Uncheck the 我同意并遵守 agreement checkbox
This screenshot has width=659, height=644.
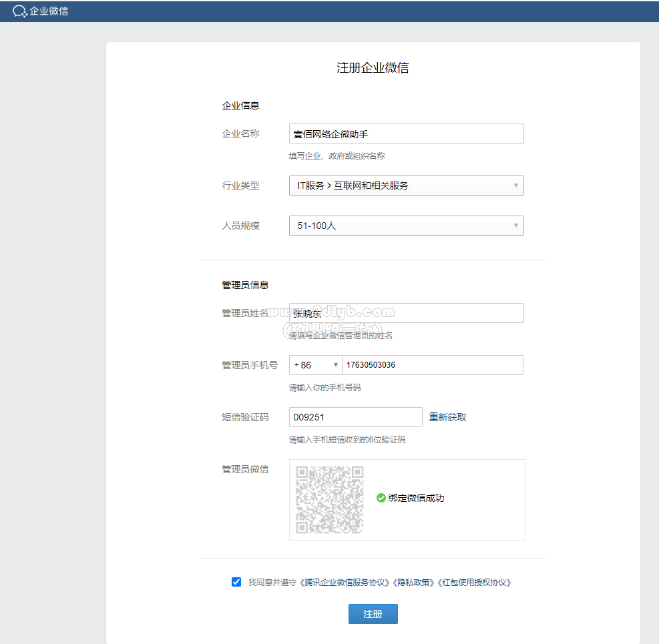coord(236,582)
